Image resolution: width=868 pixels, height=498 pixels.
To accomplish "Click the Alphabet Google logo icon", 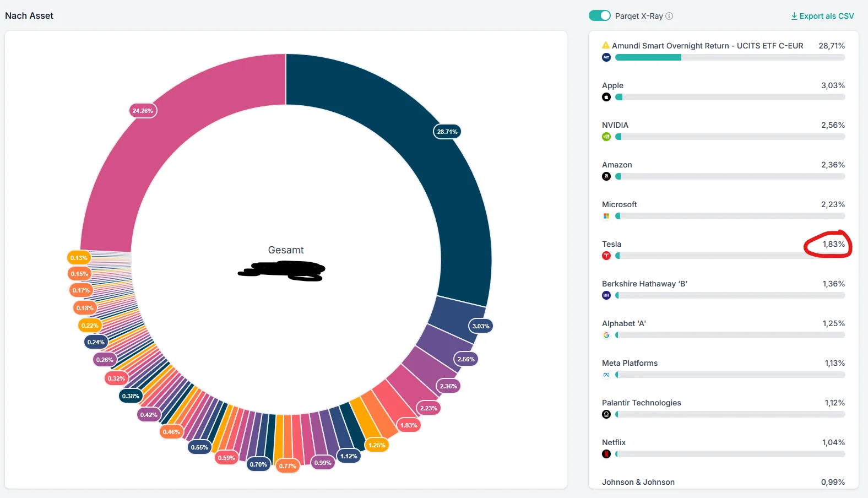I will (x=606, y=335).
